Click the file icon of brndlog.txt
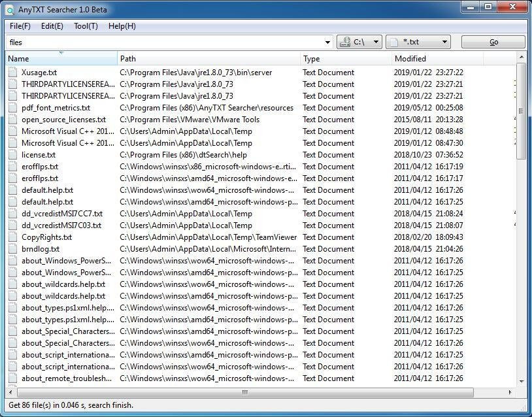The width and height of the screenshot is (532, 417). pyautogui.click(x=12, y=249)
